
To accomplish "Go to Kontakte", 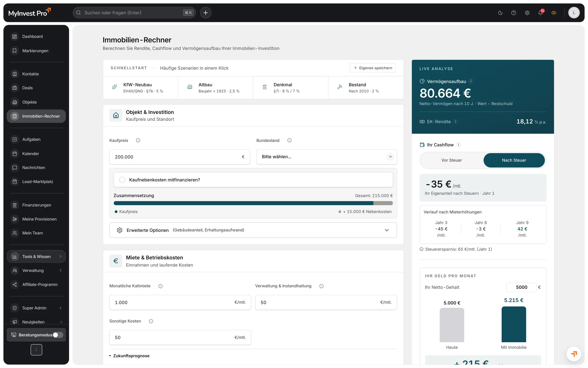I will click(x=36, y=74).
